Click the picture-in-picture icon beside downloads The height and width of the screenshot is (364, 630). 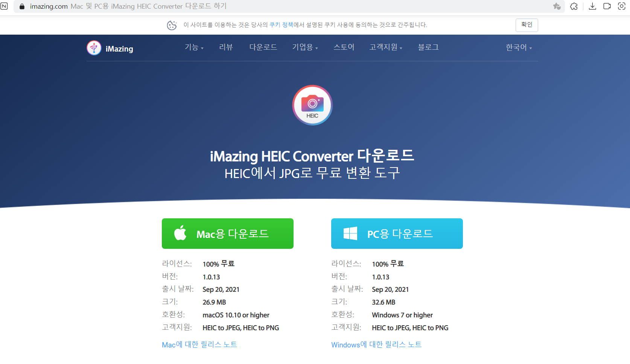[x=607, y=6]
